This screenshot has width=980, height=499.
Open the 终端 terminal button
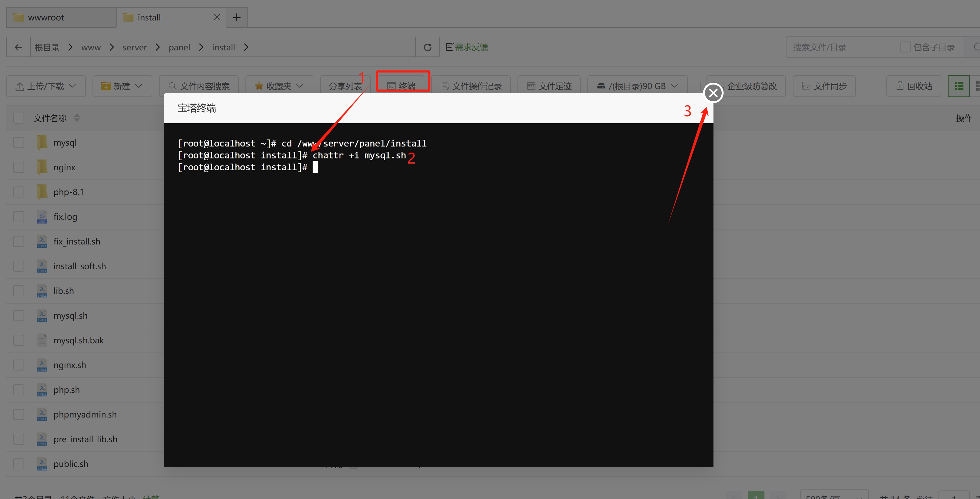pyautogui.click(x=402, y=86)
